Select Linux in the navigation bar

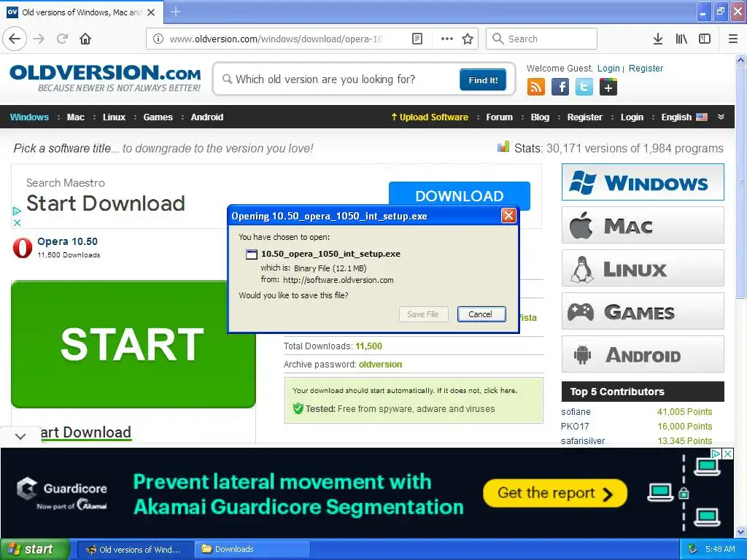(x=115, y=117)
